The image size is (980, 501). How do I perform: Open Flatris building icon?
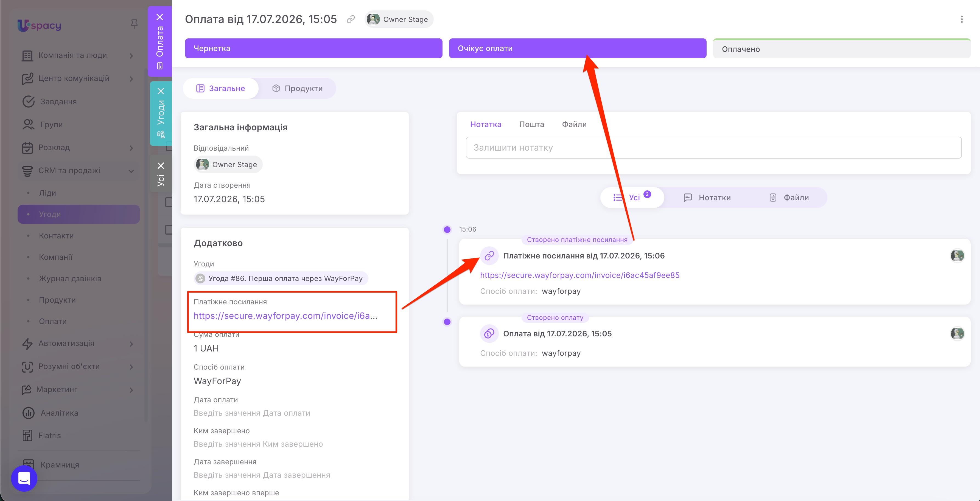coord(27,436)
